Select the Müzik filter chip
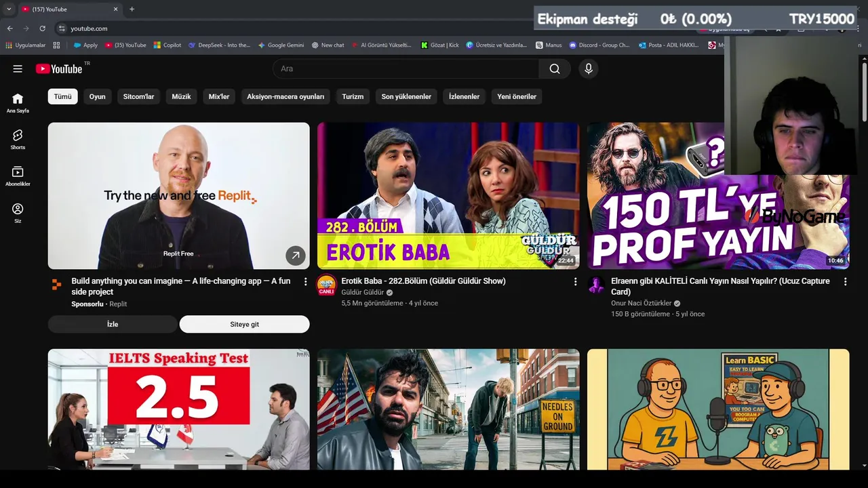 (x=181, y=96)
